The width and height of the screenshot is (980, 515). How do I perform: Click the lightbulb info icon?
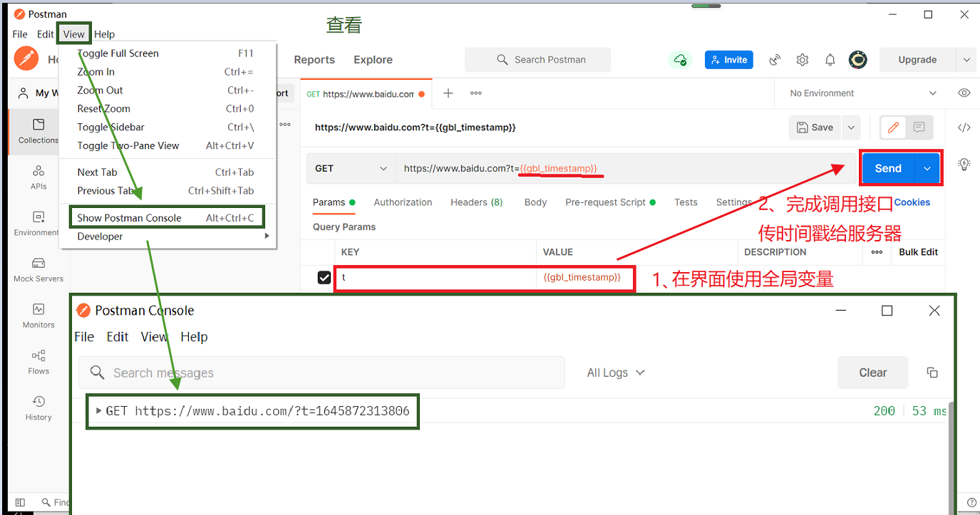click(x=964, y=165)
